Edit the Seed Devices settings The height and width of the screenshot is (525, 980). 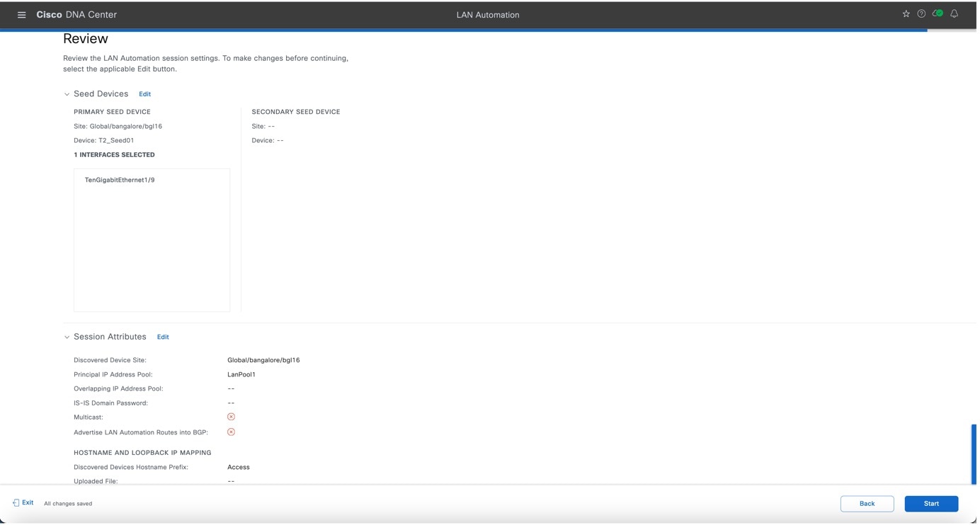144,94
